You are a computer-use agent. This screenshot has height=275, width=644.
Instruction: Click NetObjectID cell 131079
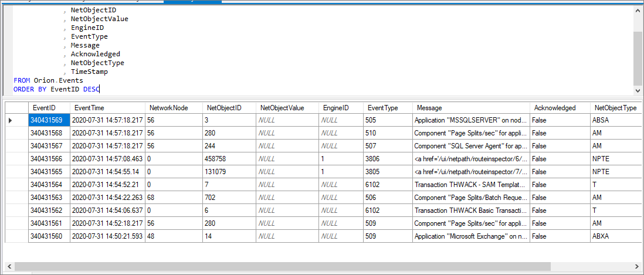229,172
